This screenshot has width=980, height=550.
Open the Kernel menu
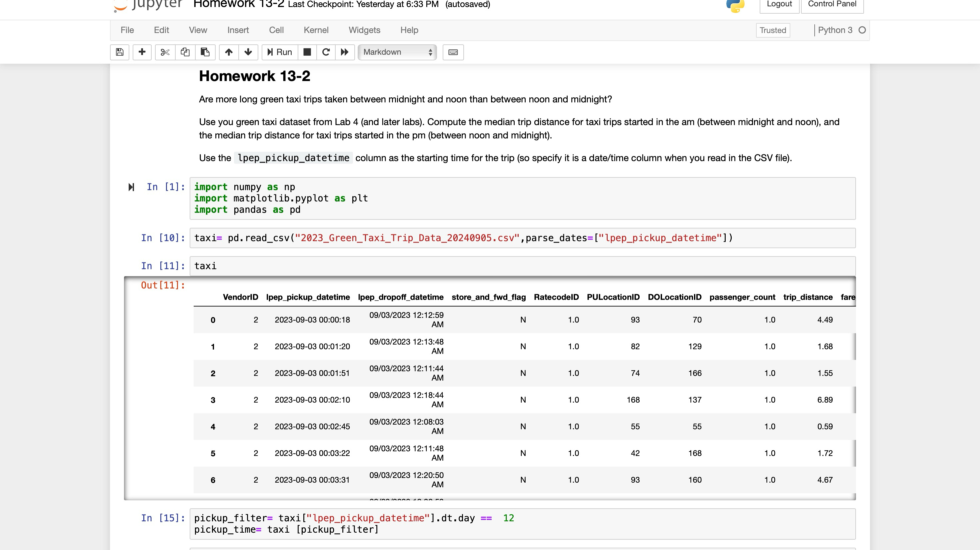point(316,30)
